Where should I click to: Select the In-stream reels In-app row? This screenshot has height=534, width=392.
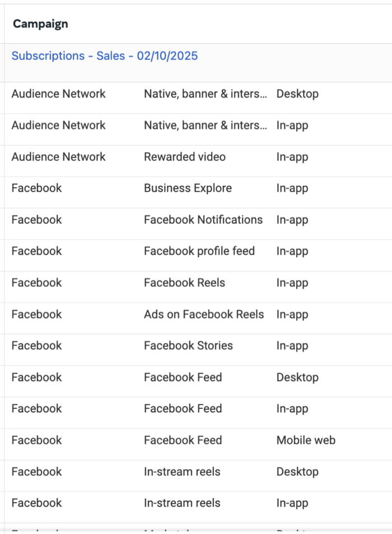198,508
